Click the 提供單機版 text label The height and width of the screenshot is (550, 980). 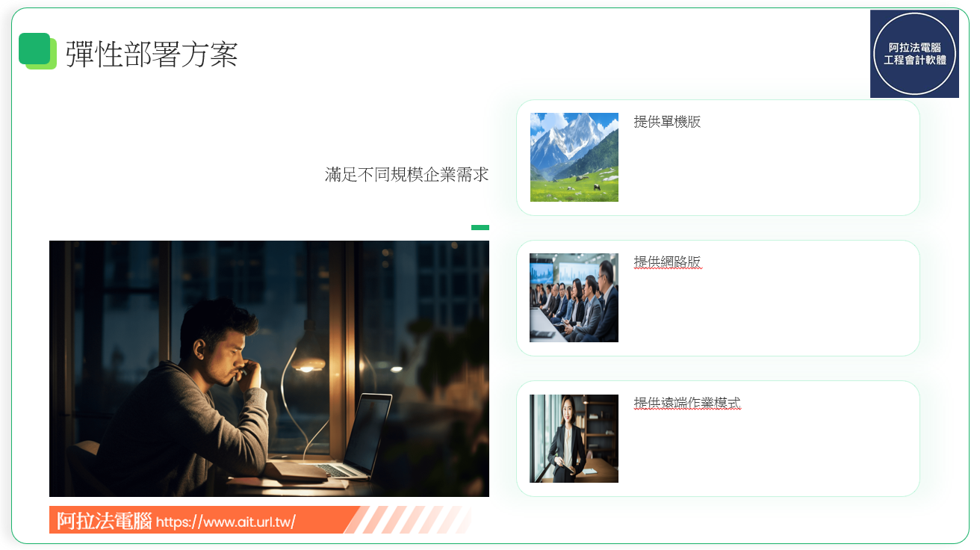point(667,121)
